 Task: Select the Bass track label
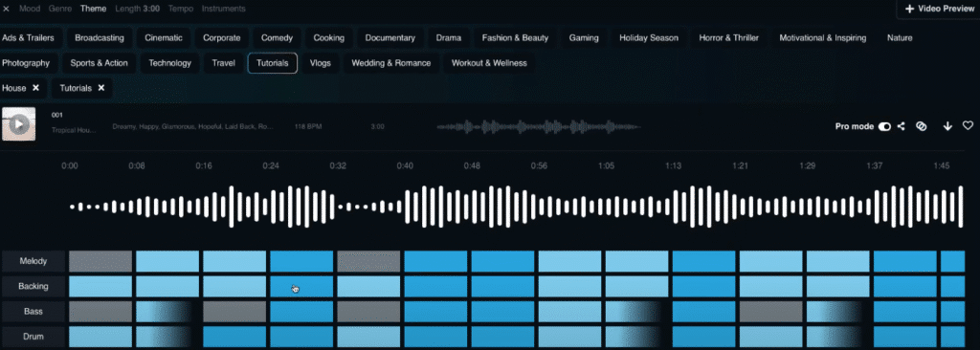pos(33,311)
